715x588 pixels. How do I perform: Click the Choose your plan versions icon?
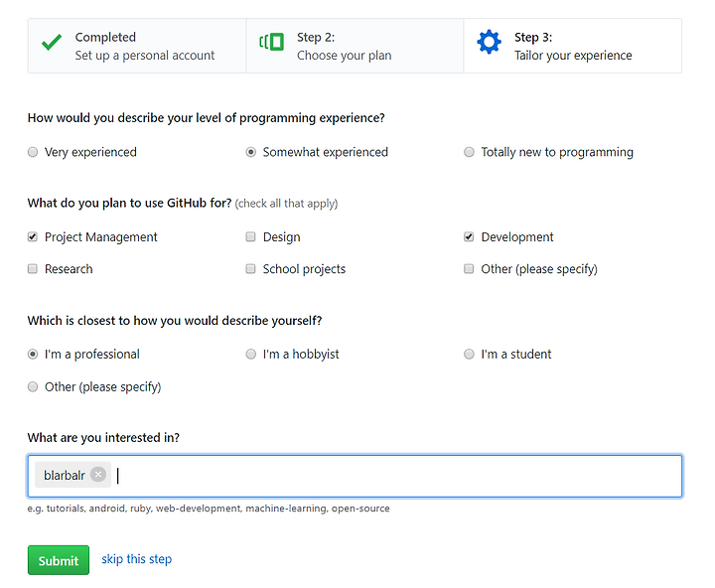(x=271, y=42)
